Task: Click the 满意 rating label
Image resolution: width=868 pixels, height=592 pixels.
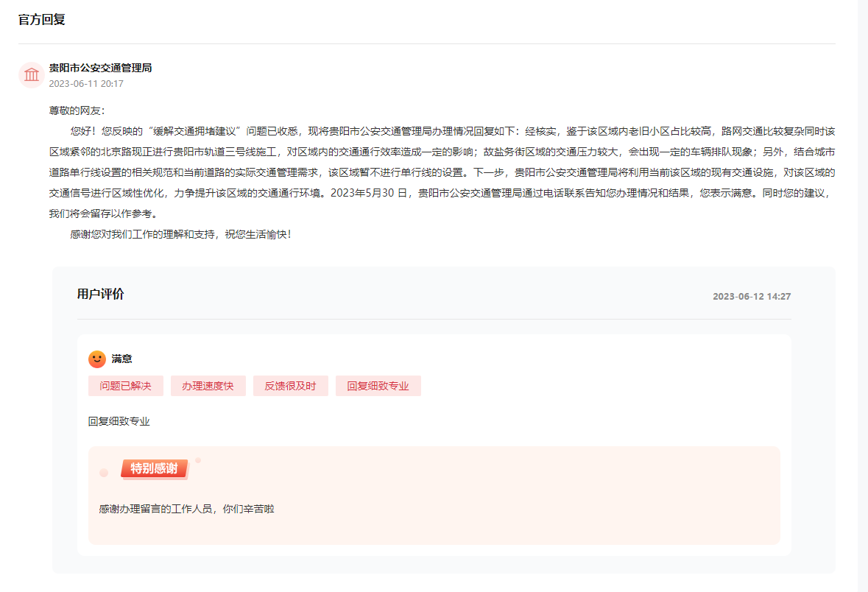Action: tap(122, 359)
